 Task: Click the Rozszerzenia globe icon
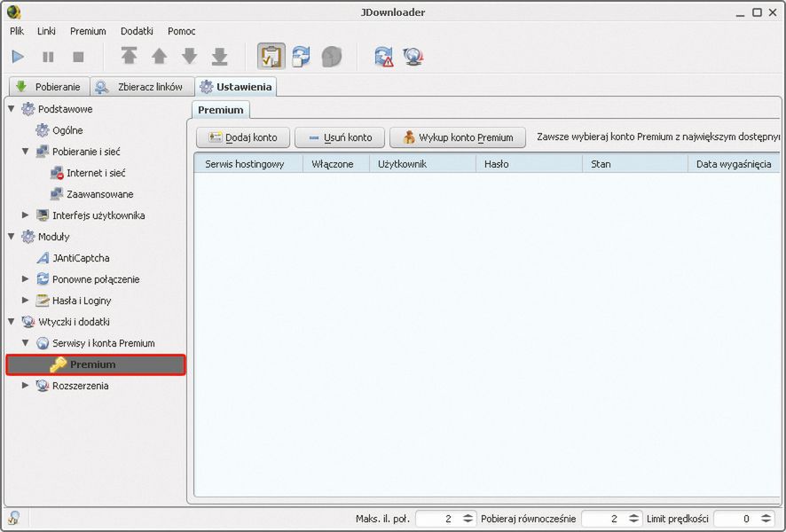(x=43, y=386)
